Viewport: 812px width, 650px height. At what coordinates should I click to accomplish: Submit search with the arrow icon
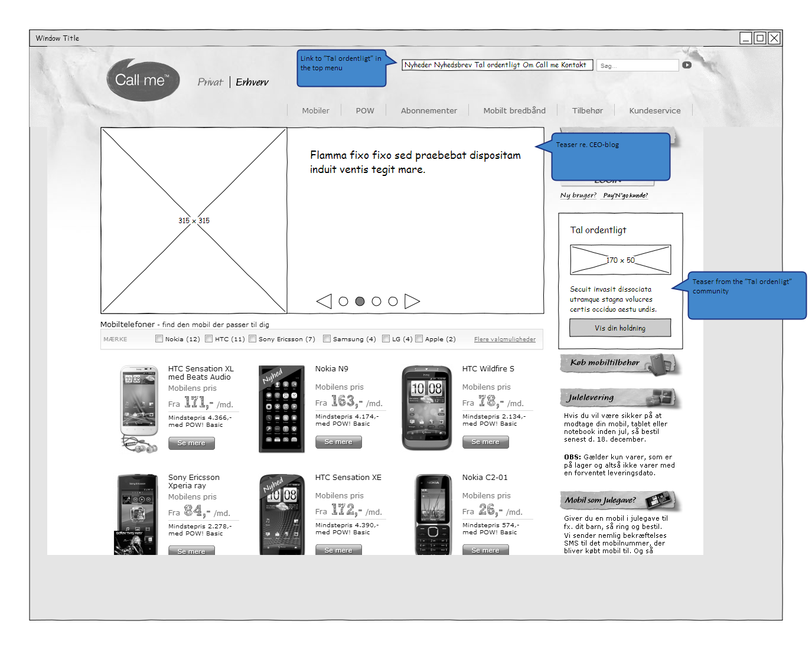(687, 65)
